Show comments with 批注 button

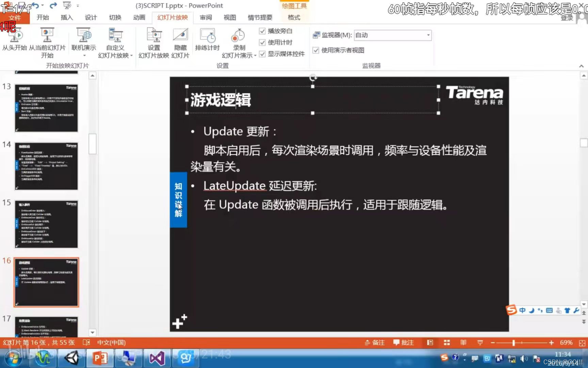pos(403,342)
